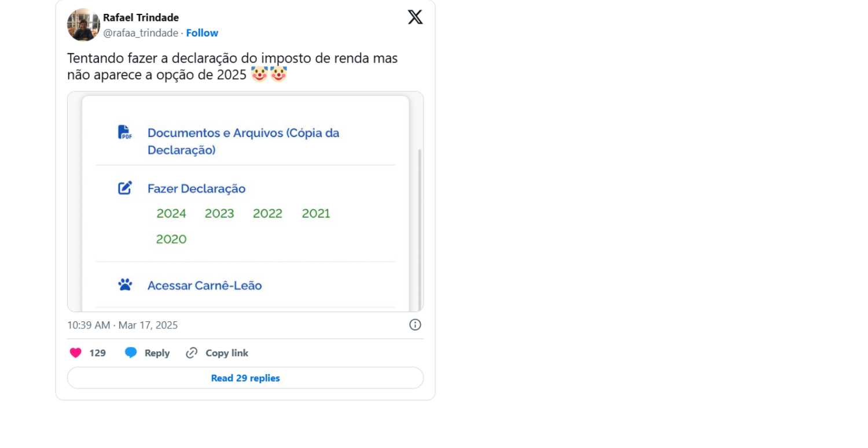Follow the rafaa_trindade account

tap(202, 33)
